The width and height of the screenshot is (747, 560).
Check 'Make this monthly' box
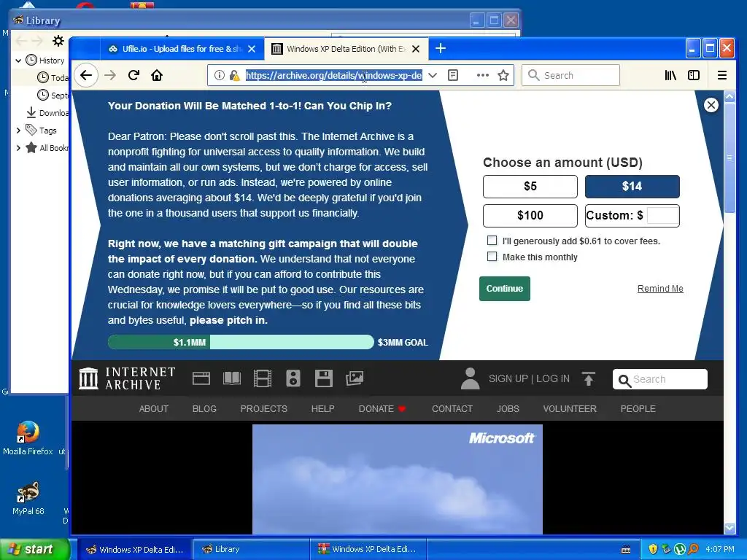492,257
